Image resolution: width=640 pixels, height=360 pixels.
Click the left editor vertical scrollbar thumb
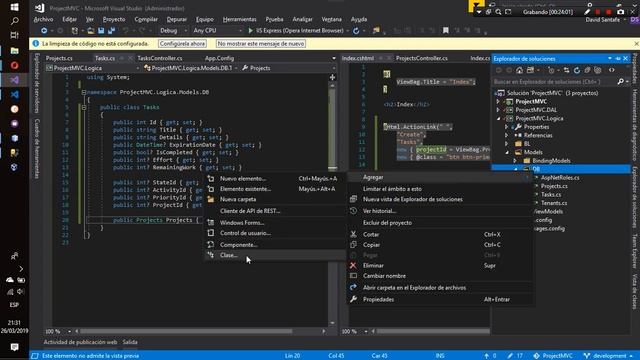click(x=333, y=129)
